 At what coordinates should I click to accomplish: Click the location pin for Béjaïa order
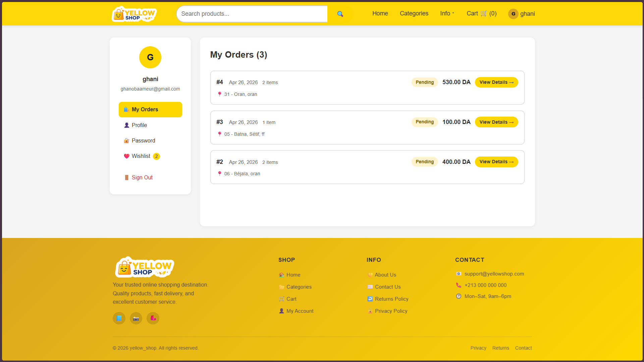pos(220,174)
